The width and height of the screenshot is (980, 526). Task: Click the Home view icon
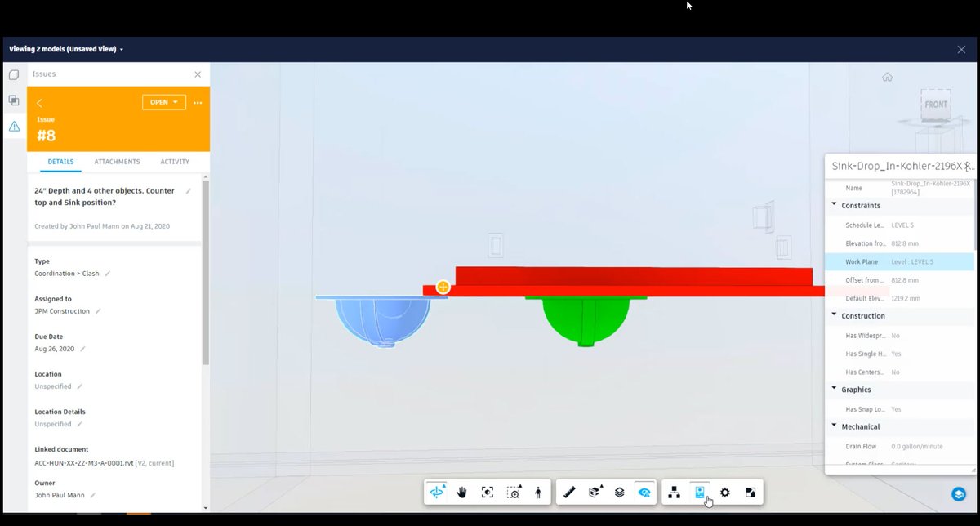tap(887, 77)
